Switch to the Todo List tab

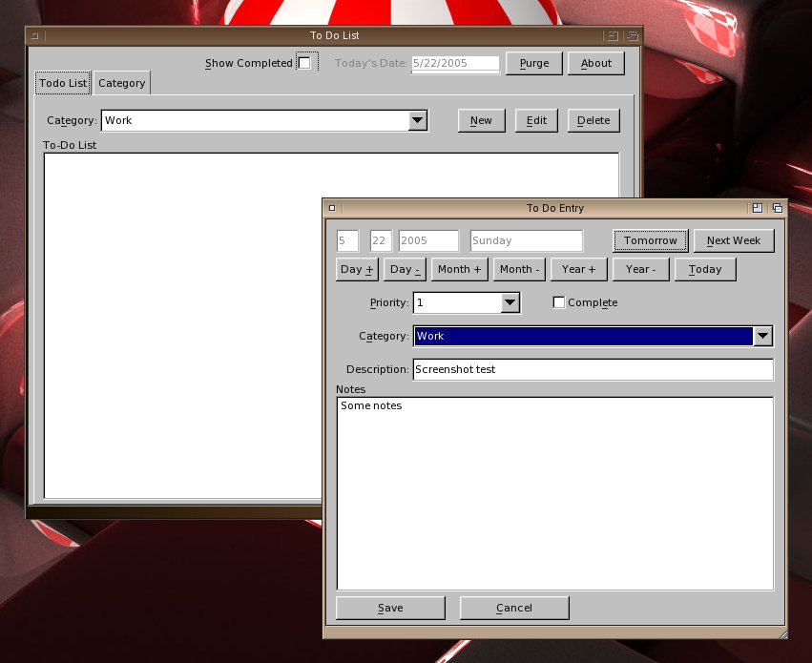pyautogui.click(x=63, y=83)
